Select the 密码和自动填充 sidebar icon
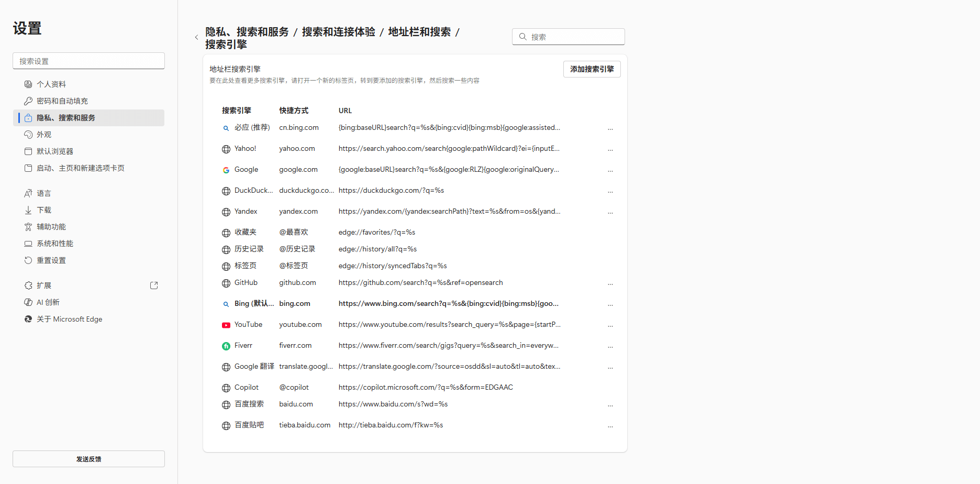Screen dimensions: 980x484 click(62, 101)
